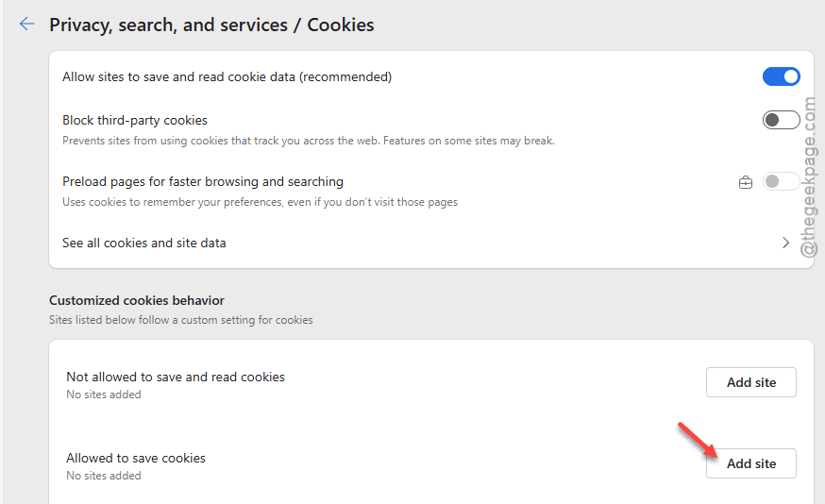Screen dimensions: 825x504
Task: Click Sites listed below follow custom setting text
Action: pos(181,320)
